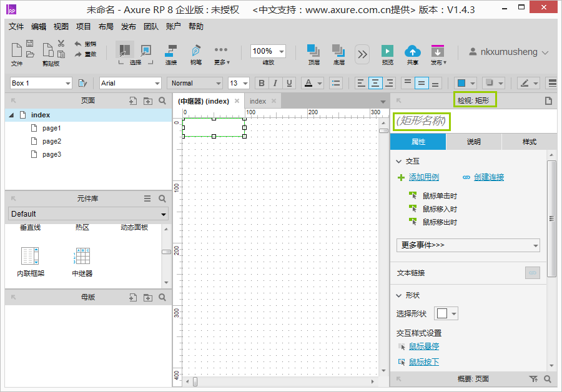Image resolution: width=562 pixels, height=392 pixels.
Task: Switch to the Style tab in inspector
Action: click(530, 142)
